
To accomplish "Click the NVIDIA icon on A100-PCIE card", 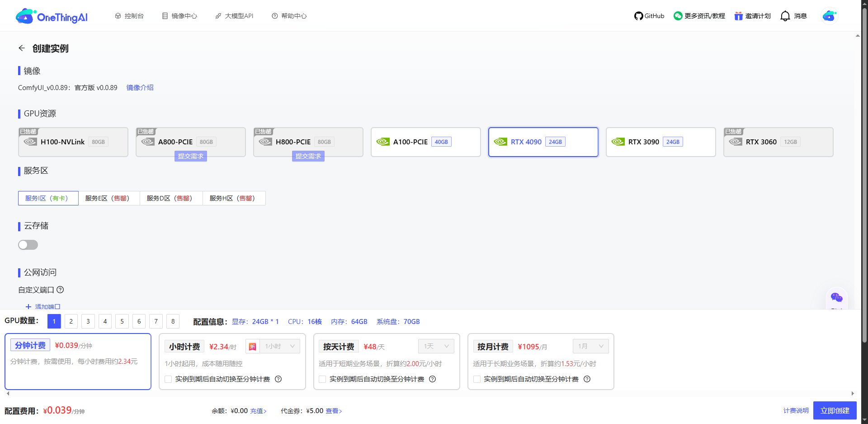I will tap(383, 142).
